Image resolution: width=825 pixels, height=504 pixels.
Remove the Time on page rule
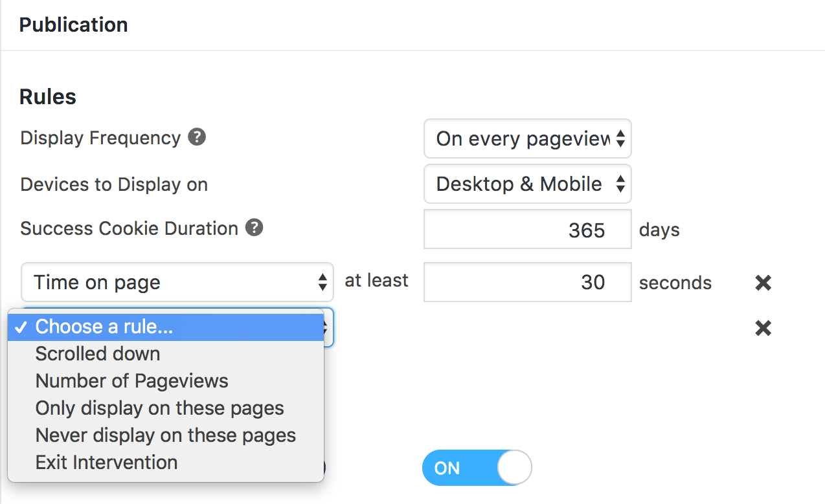point(763,283)
